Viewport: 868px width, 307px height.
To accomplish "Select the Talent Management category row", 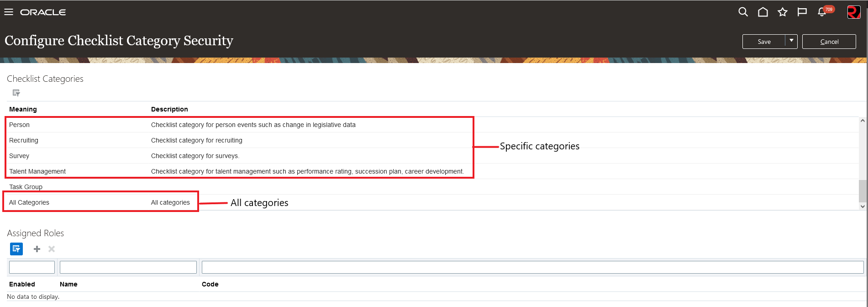I will click(x=432, y=171).
